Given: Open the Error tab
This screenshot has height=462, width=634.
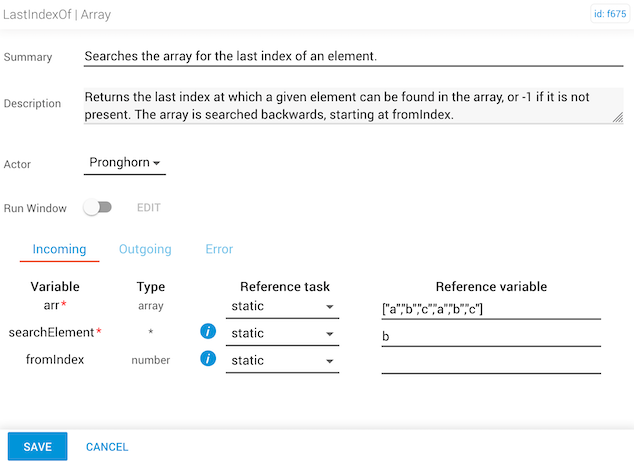Looking at the screenshot, I should pos(219,249).
